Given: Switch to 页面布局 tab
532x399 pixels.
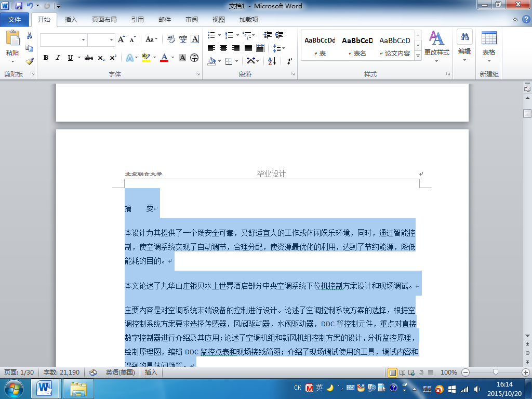Looking at the screenshot, I should pos(104,20).
